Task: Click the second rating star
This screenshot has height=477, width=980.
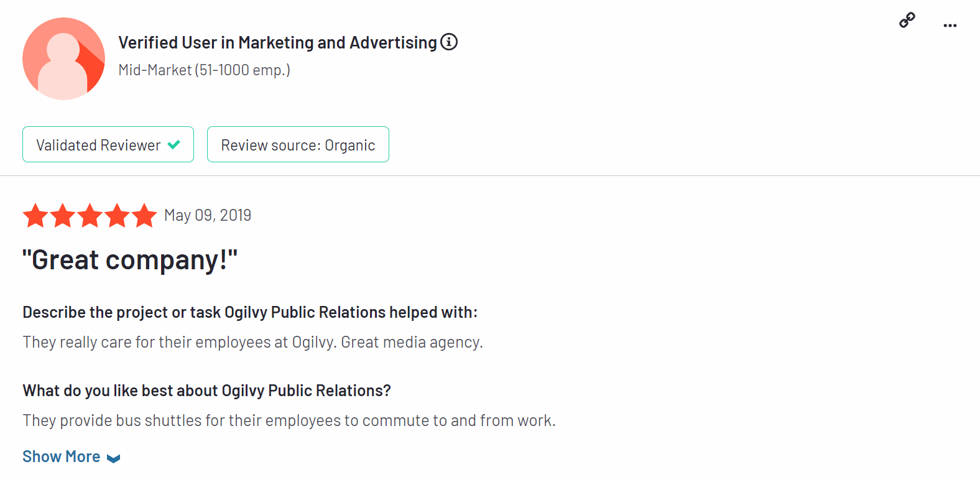Action: [x=63, y=216]
